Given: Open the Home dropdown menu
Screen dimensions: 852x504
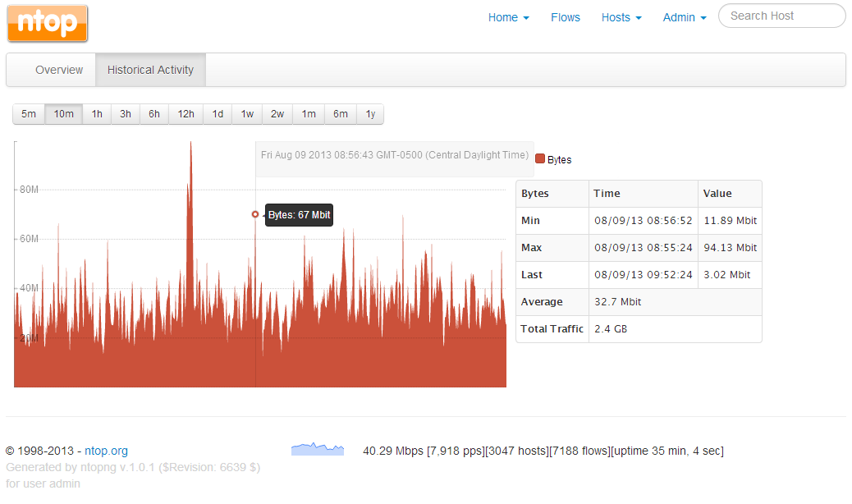Looking at the screenshot, I should tap(508, 17).
